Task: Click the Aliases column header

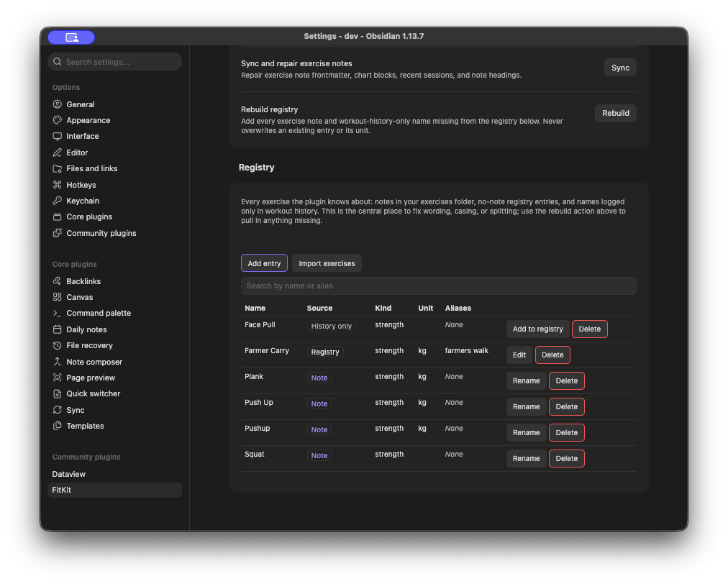Action: [x=458, y=309]
